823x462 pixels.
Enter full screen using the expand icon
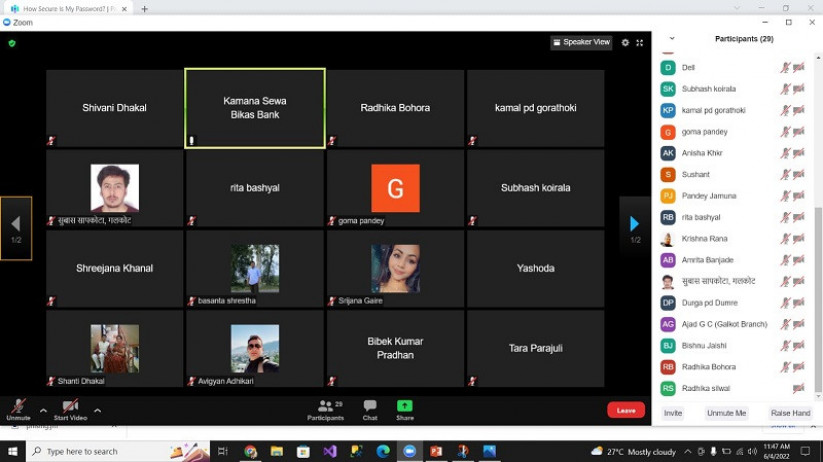[639, 43]
